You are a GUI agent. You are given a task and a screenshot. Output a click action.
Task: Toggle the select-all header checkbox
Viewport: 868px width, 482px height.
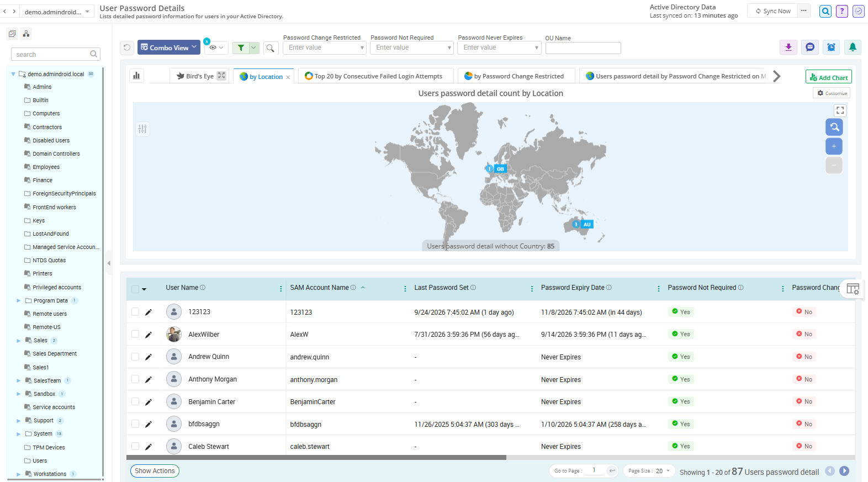[x=135, y=289]
